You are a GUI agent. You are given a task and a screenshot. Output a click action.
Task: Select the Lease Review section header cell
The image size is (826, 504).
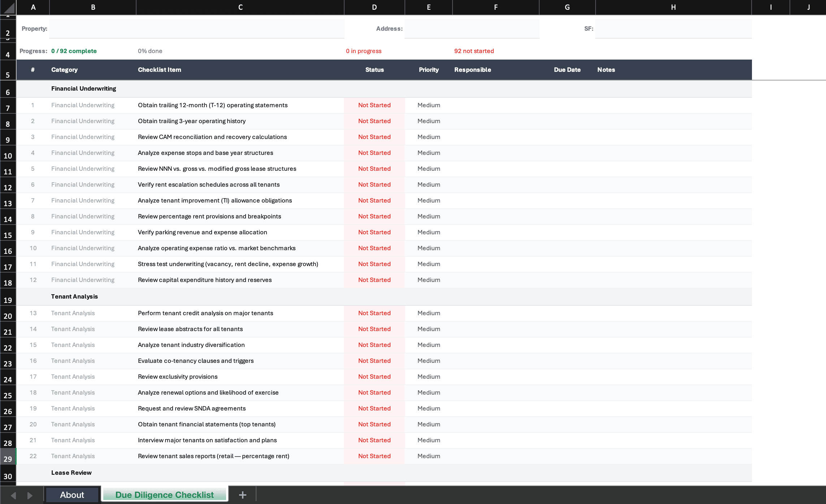(71, 473)
